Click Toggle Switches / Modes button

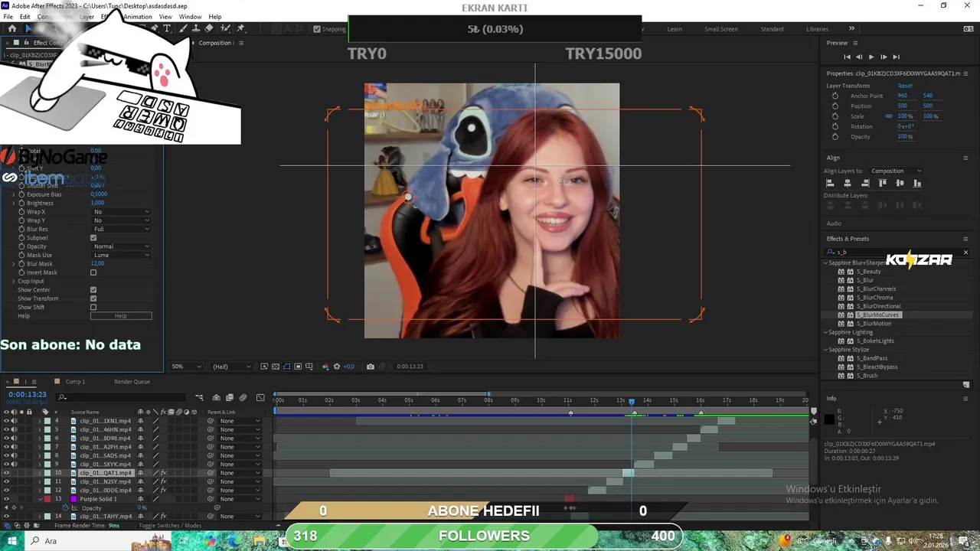point(170,526)
